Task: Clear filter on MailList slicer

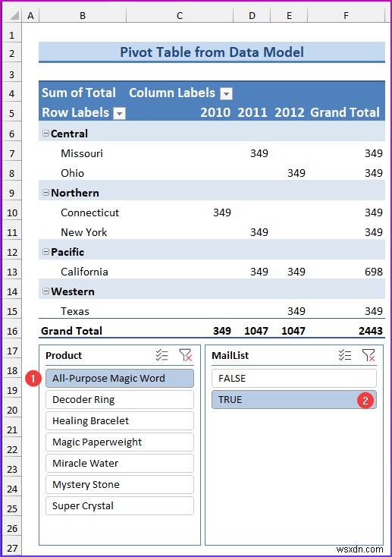Action: pyautogui.click(x=368, y=355)
